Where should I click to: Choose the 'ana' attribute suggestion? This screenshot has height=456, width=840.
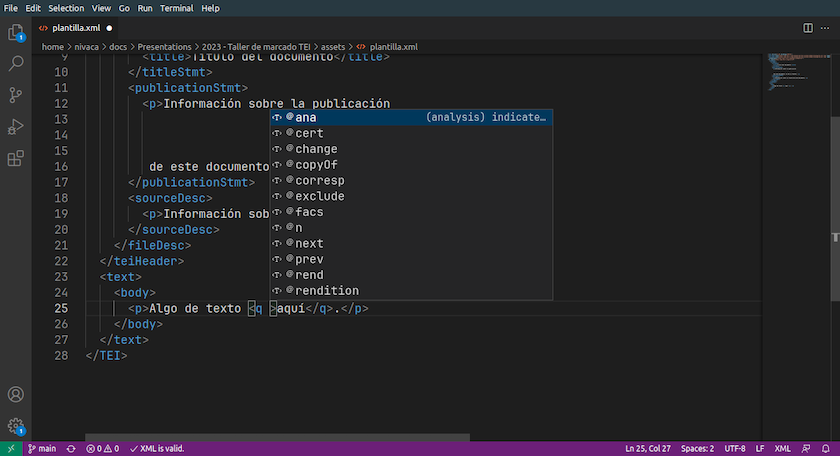(x=306, y=117)
